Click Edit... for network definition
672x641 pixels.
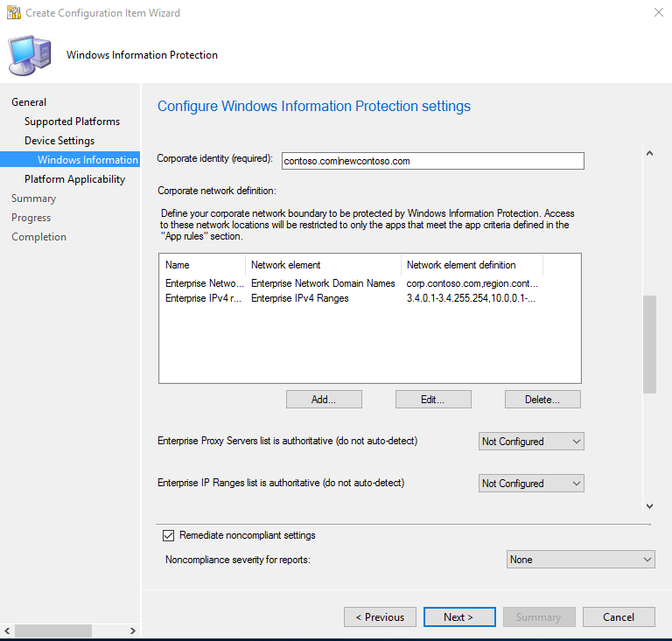click(x=433, y=399)
